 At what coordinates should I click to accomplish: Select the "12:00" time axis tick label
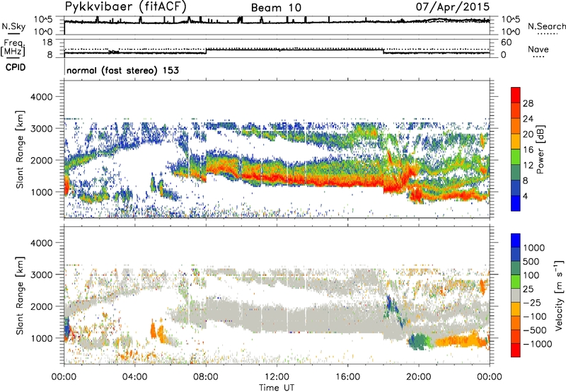[277, 377]
